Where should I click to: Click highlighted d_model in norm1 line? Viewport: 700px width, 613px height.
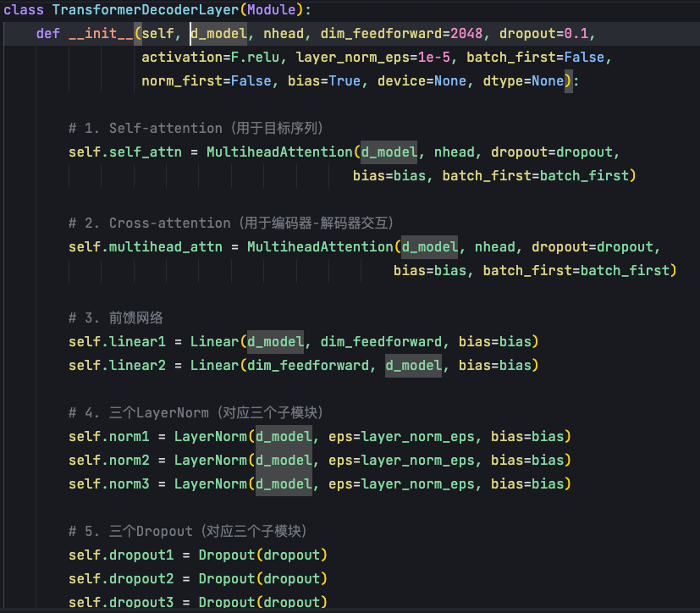(284, 436)
